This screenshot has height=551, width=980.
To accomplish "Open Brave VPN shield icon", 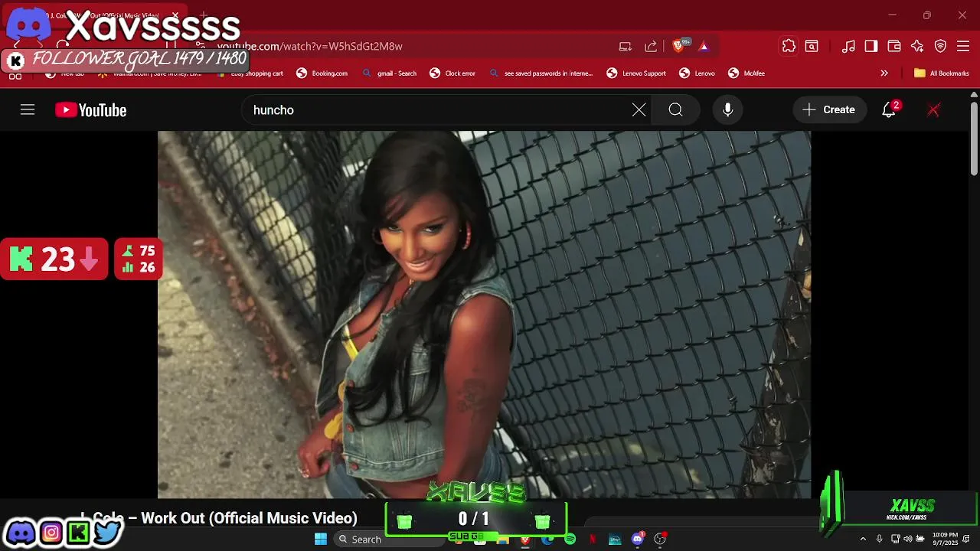I will coord(941,46).
